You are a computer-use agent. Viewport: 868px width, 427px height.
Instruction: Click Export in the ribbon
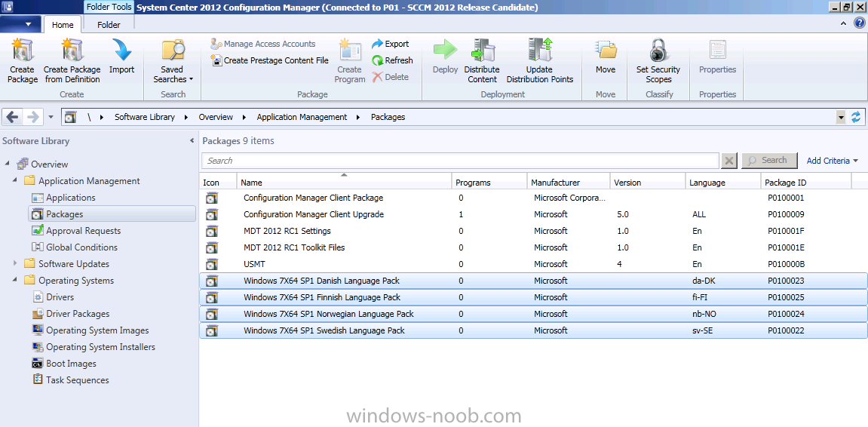(x=391, y=44)
